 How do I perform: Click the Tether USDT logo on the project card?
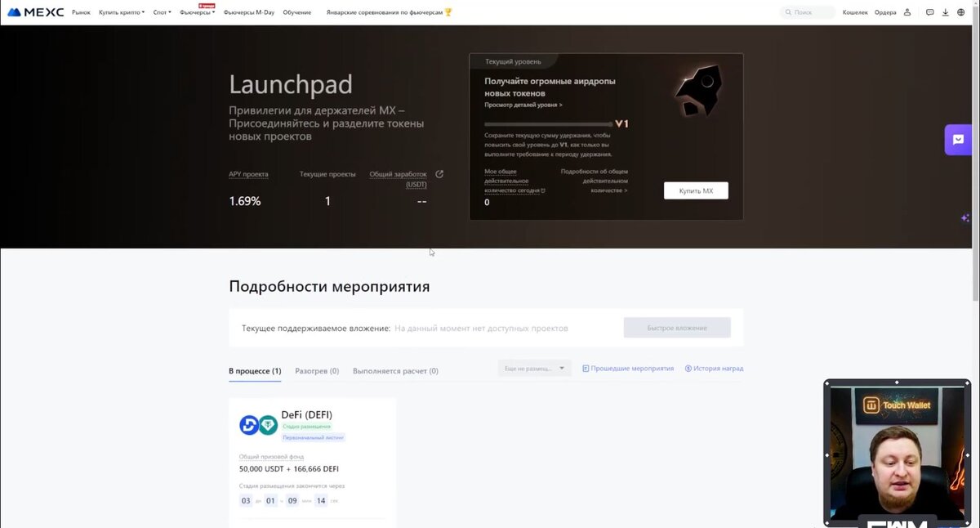point(268,425)
